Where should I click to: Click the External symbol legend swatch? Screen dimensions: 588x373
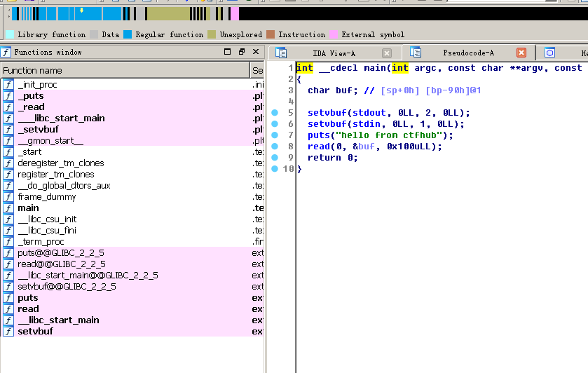click(x=334, y=34)
